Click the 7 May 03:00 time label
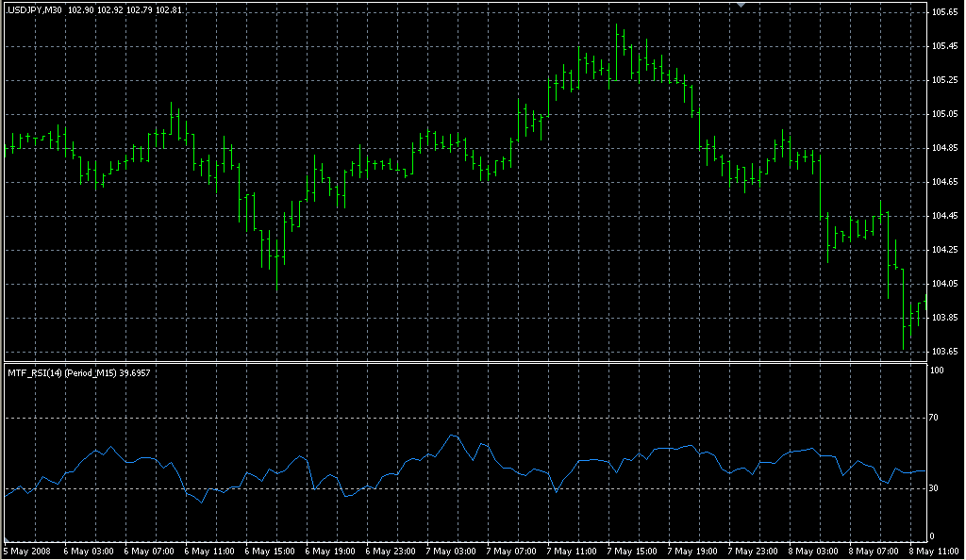 pos(450,551)
